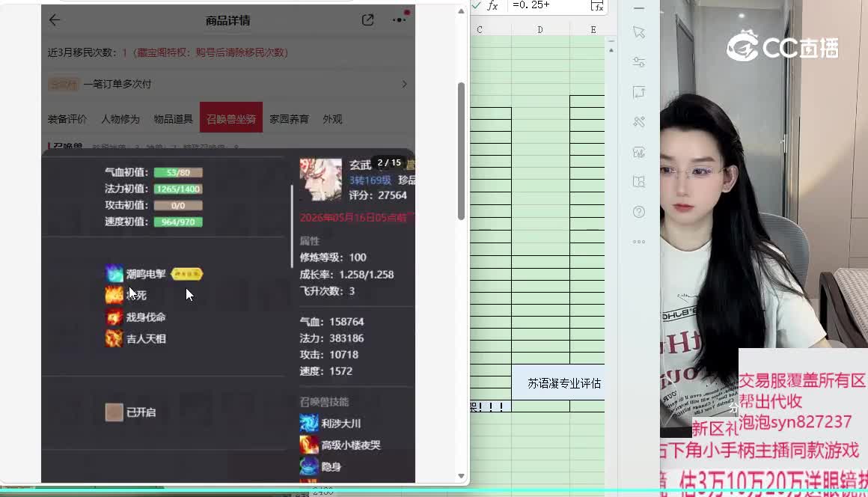Click the formula bar input showing =0.25+
Screen dimensions: 868x497
pos(547,5)
